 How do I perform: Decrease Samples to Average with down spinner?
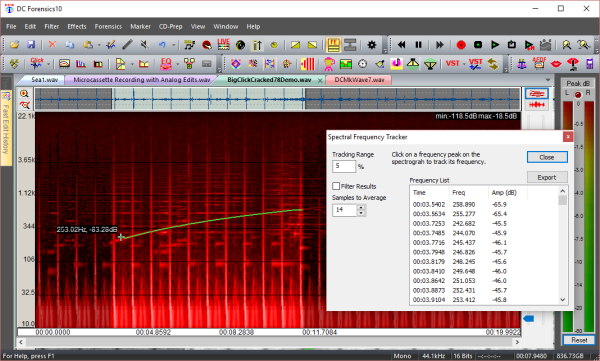click(x=361, y=212)
